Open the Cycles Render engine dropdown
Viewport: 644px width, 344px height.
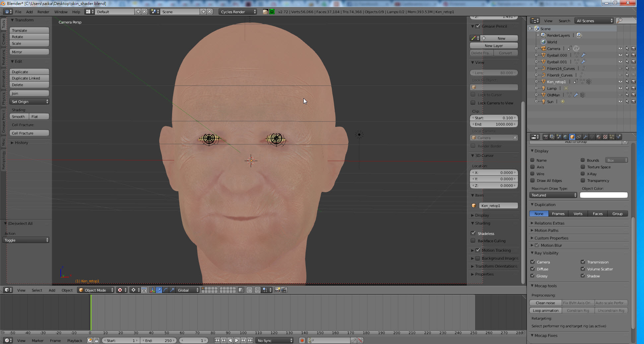238,12
